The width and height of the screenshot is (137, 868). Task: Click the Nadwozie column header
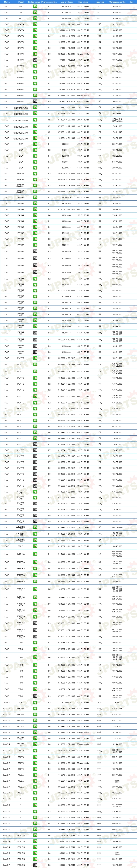100,2
